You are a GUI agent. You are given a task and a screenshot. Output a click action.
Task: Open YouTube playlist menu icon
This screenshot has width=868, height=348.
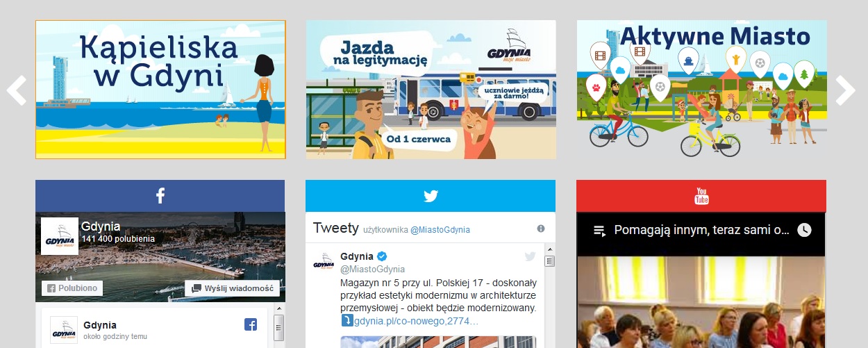coord(600,230)
